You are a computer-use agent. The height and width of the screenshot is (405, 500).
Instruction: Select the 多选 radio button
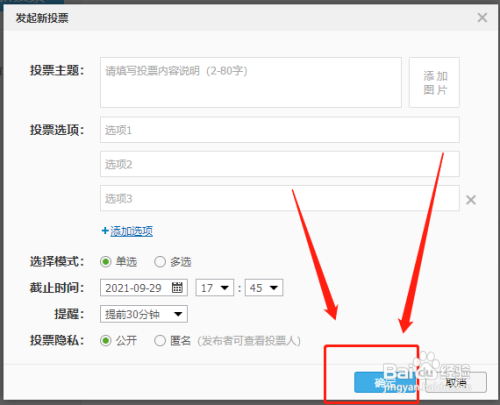(160, 262)
